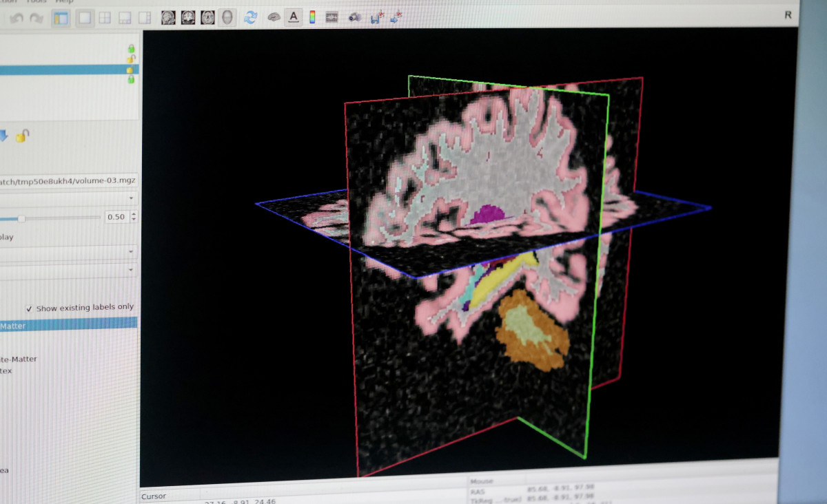Click the stepper arrows beside 0.50
Image resolution: width=827 pixels, height=504 pixels.
point(133,217)
